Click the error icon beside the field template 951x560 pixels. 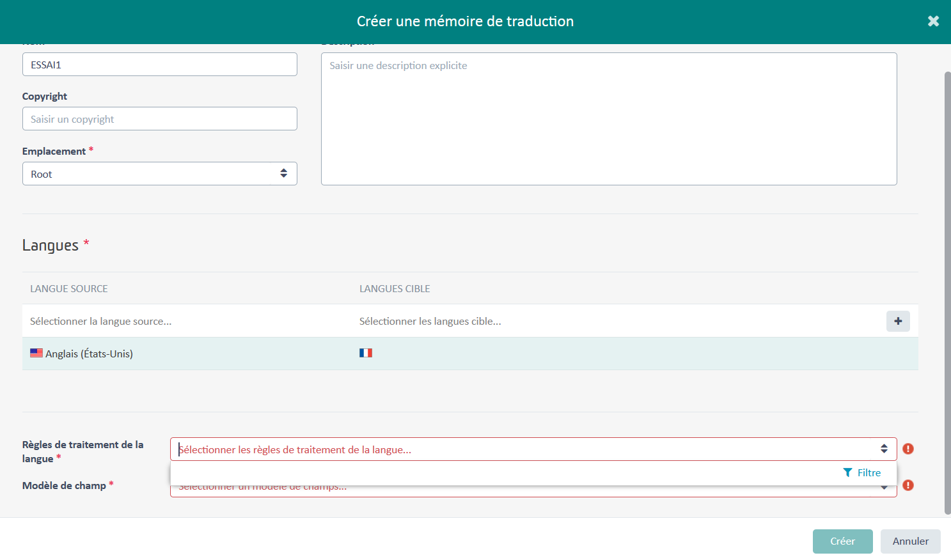[908, 485]
